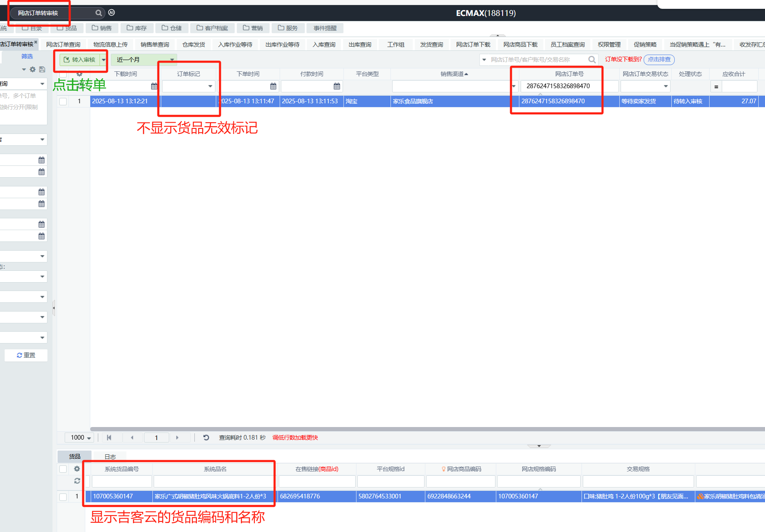Switch to the 网店订单查询 tab
765x532 pixels.
pyautogui.click(x=63, y=45)
